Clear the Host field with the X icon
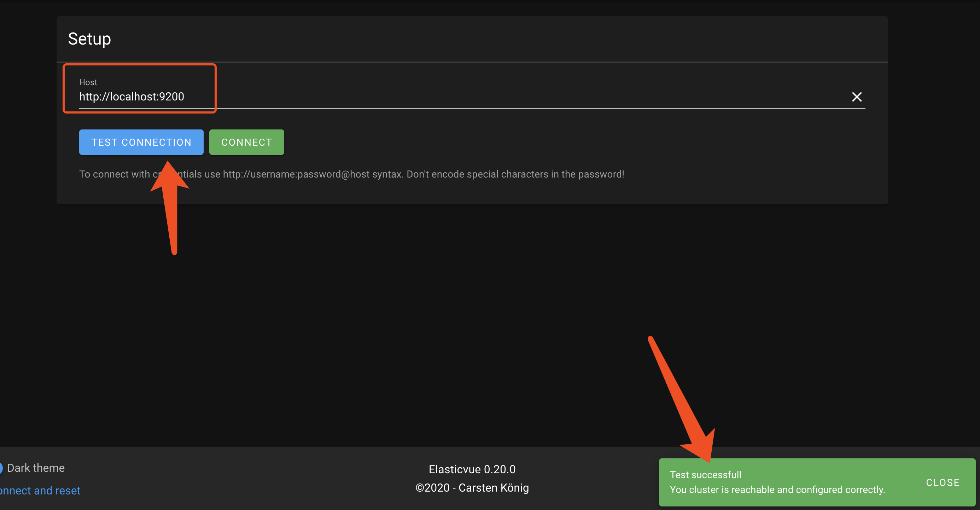Viewport: 980px width, 510px height. pos(856,97)
